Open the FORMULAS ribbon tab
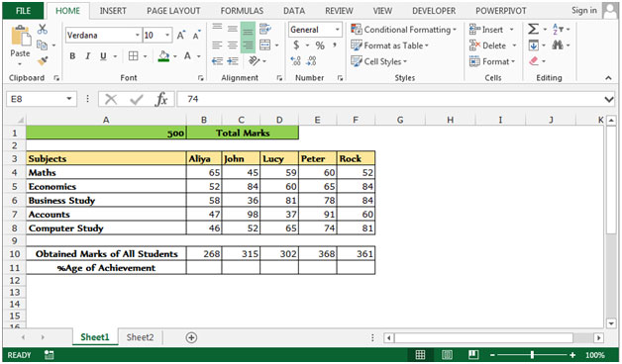This screenshot has width=622, height=364. (242, 11)
